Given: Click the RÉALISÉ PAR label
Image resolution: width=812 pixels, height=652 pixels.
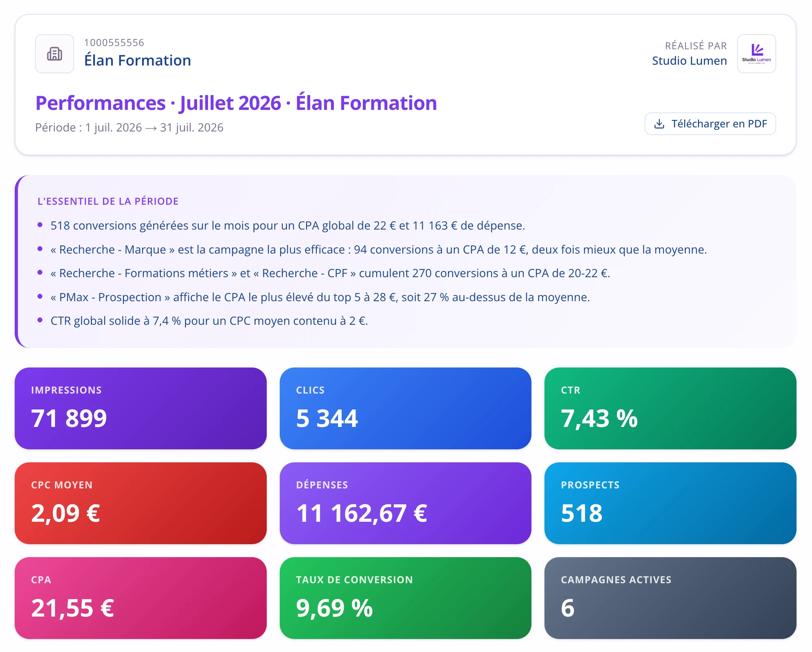Looking at the screenshot, I should 696,46.
